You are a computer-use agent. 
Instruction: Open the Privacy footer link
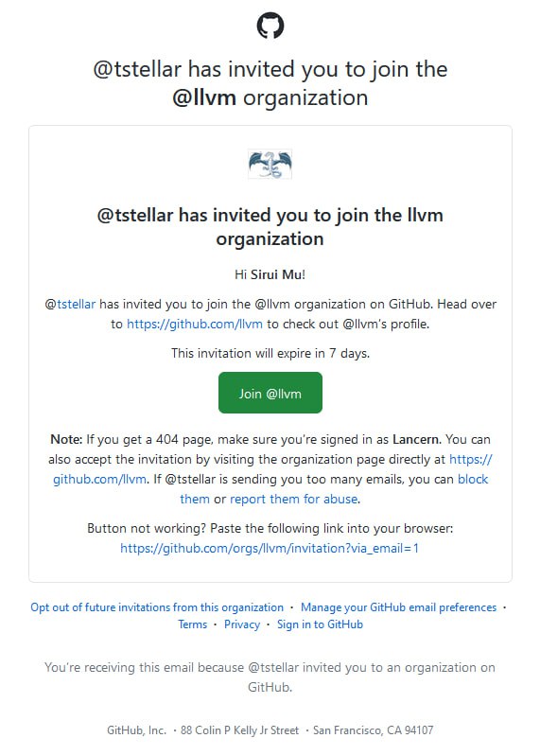click(x=242, y=624)
